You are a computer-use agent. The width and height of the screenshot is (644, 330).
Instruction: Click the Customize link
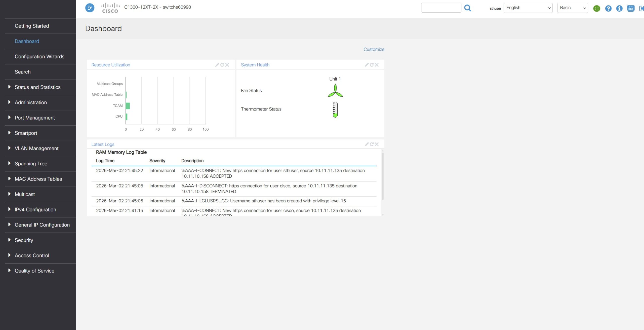[x=374, y=49]
